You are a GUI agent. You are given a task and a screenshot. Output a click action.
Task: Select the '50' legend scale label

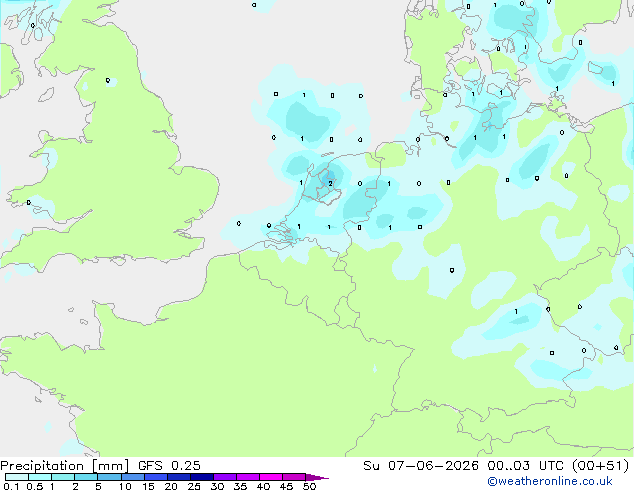point(310,486)
